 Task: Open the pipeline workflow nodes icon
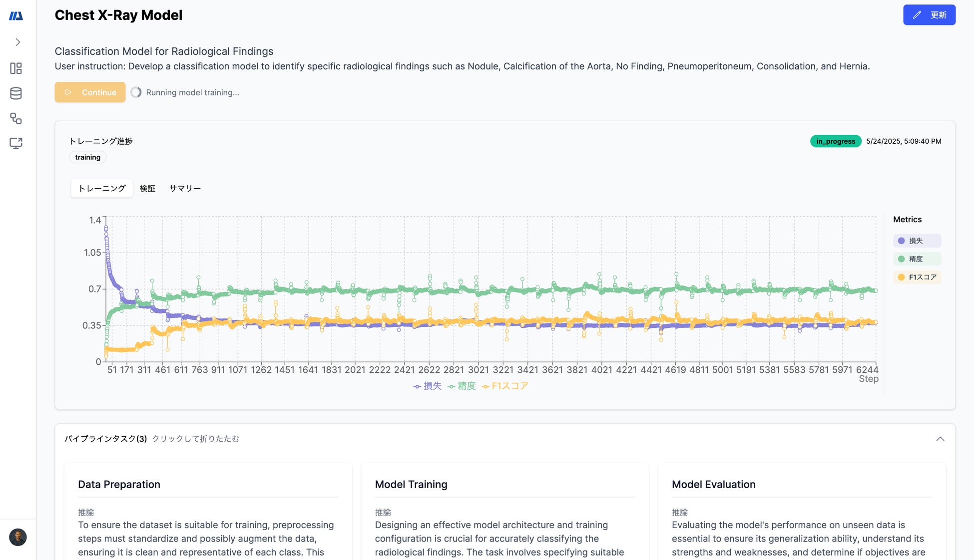click(16, 118)
